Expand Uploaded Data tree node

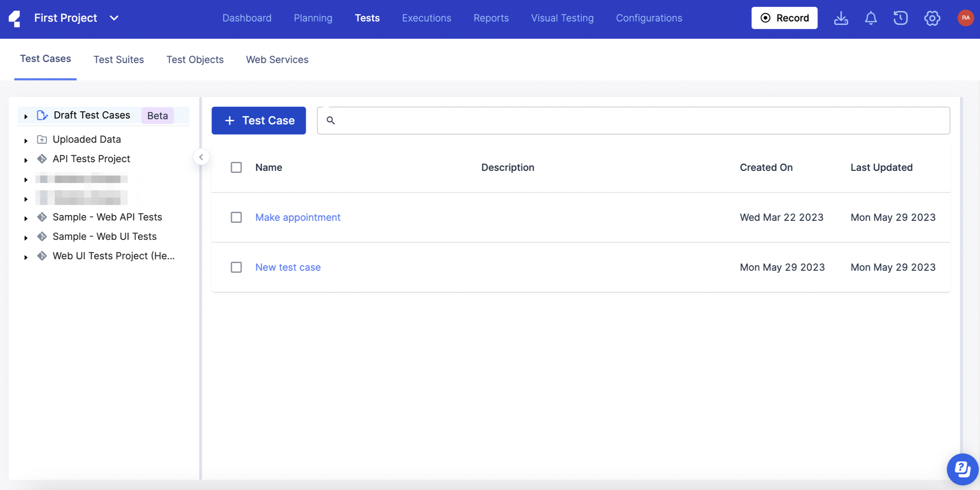coord(26,141)
